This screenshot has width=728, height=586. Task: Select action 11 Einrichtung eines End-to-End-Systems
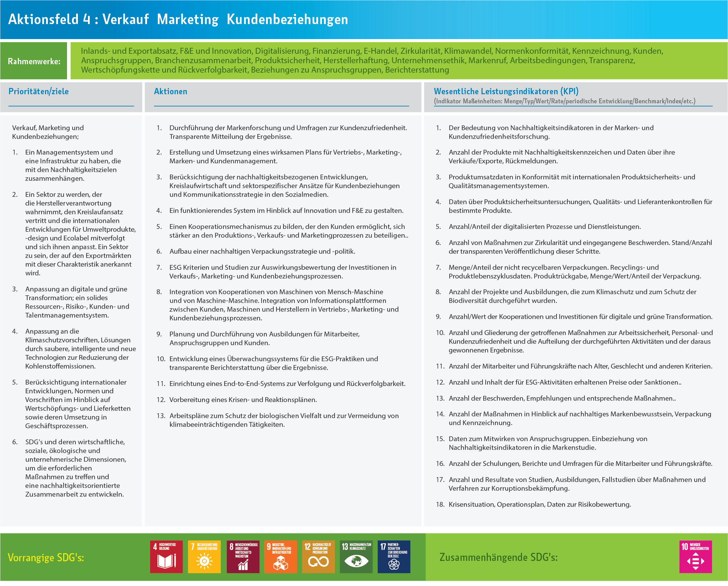point(281,384)
